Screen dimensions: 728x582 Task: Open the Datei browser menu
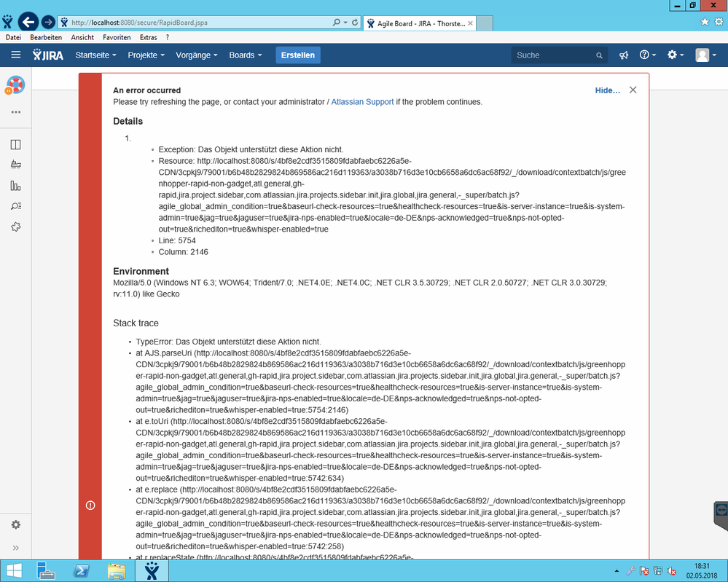[x=13, y=37]
